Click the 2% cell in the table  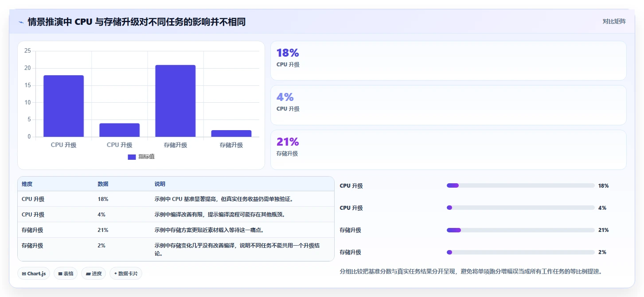point(101,246)
